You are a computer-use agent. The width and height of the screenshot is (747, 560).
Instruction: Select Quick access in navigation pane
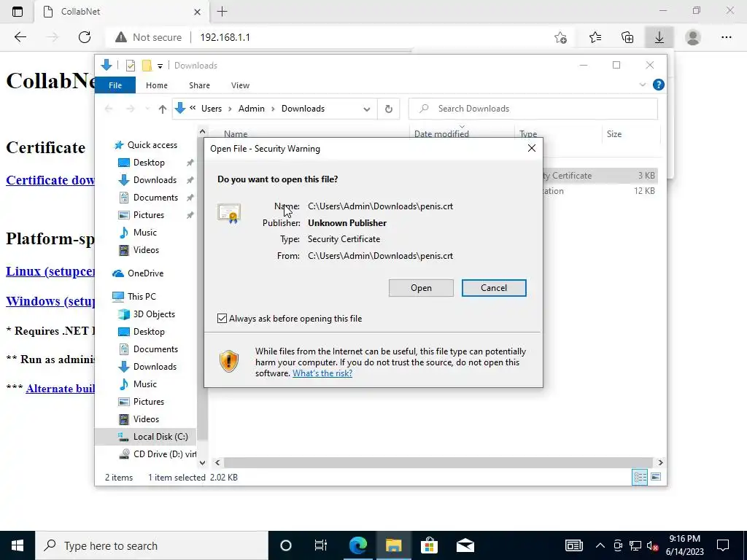(152, 145)
